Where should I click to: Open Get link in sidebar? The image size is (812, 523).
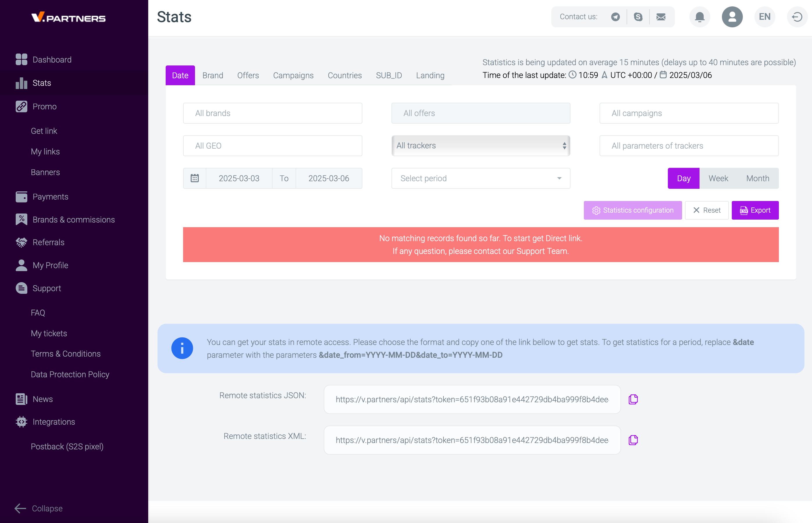click(44, 131)
